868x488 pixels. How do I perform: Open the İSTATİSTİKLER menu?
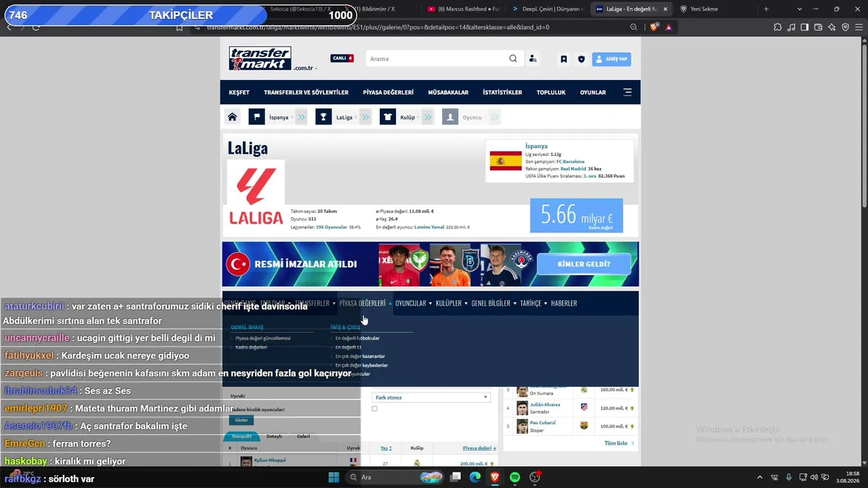502,92
